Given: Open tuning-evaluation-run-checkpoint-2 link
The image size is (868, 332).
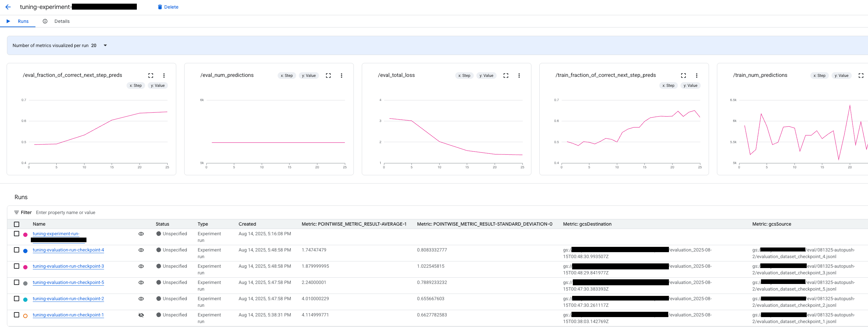Looking at the screenshot, I should (68, 299).
